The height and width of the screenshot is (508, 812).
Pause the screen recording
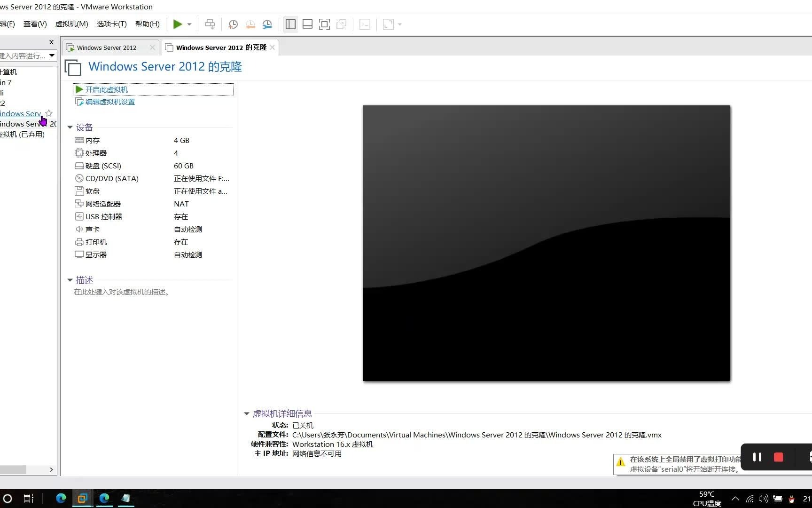tap(757, 457)
